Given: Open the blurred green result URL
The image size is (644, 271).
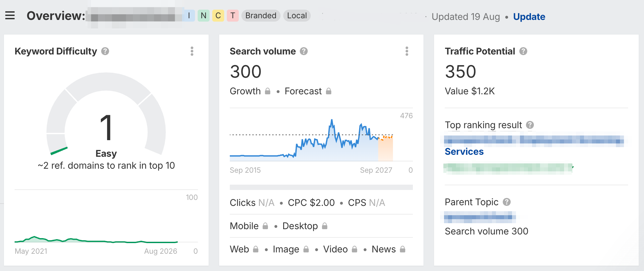Looking at the screenshot, I should click(x=508, y=169).
